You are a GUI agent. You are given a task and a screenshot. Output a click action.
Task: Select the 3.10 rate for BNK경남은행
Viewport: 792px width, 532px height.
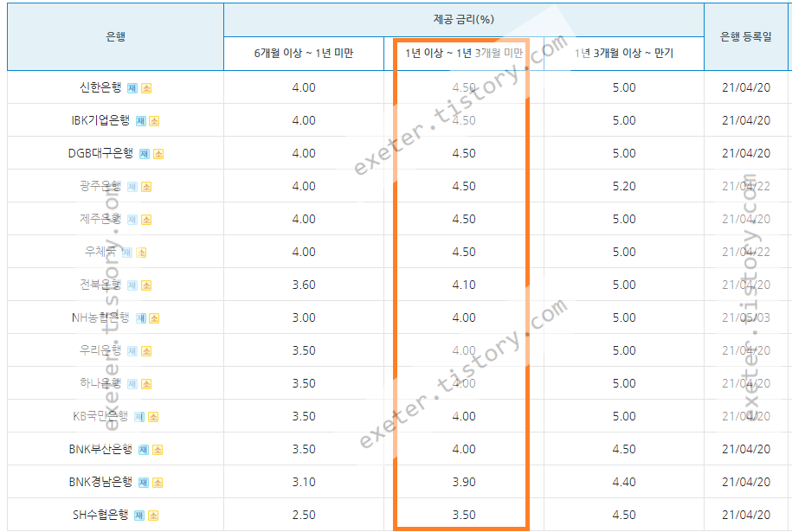tap(304, 482)
